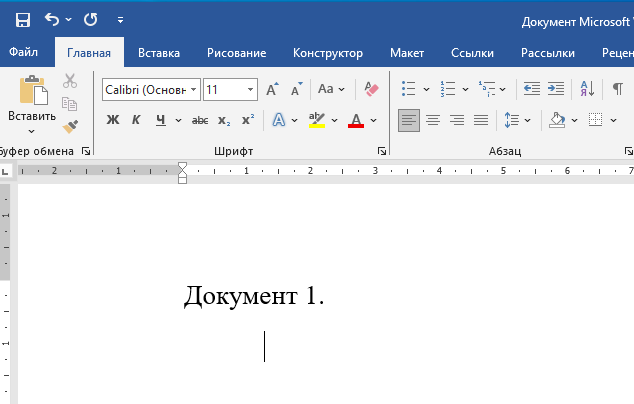Screen dimensions: 634x404
Task: Click the font size field showing 11
Action: tap(224, 89)
